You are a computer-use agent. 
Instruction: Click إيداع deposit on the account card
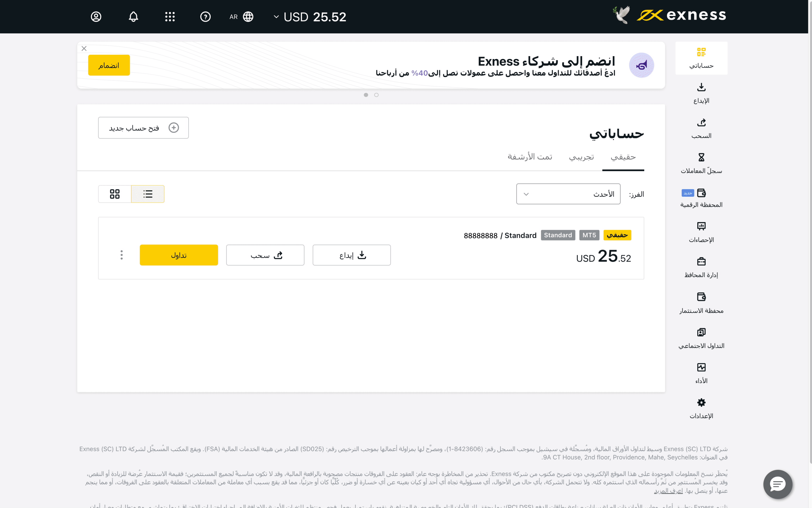[x=352, y=255]
